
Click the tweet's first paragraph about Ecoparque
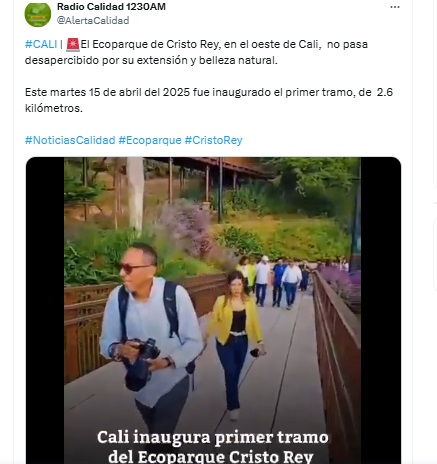pyautogui.click(x=196, y=52)
